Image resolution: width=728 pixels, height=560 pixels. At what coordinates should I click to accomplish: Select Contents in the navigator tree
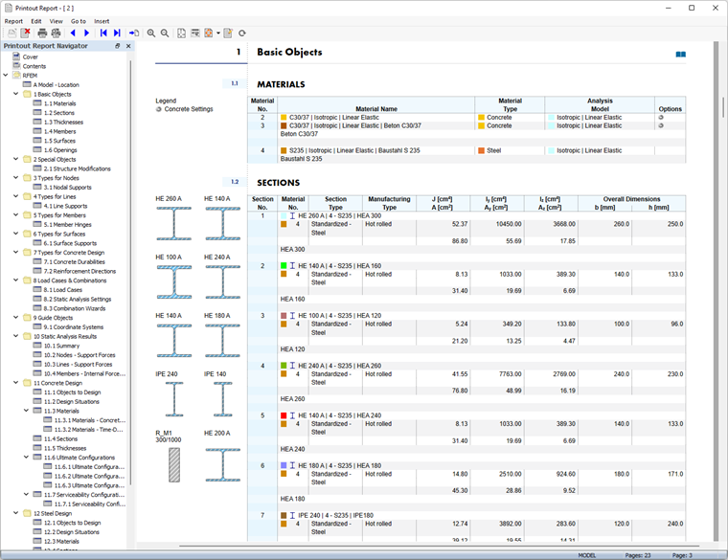[34, 66]
